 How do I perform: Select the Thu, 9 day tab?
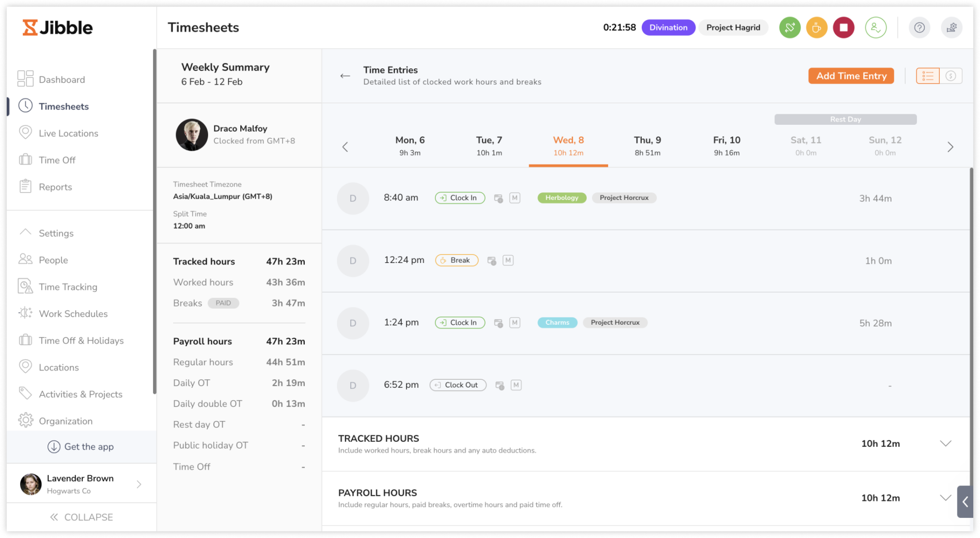tap(647, 146)
